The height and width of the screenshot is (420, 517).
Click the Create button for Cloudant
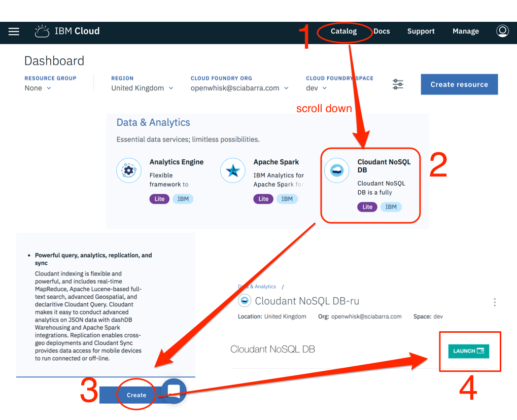coord(136,395)
